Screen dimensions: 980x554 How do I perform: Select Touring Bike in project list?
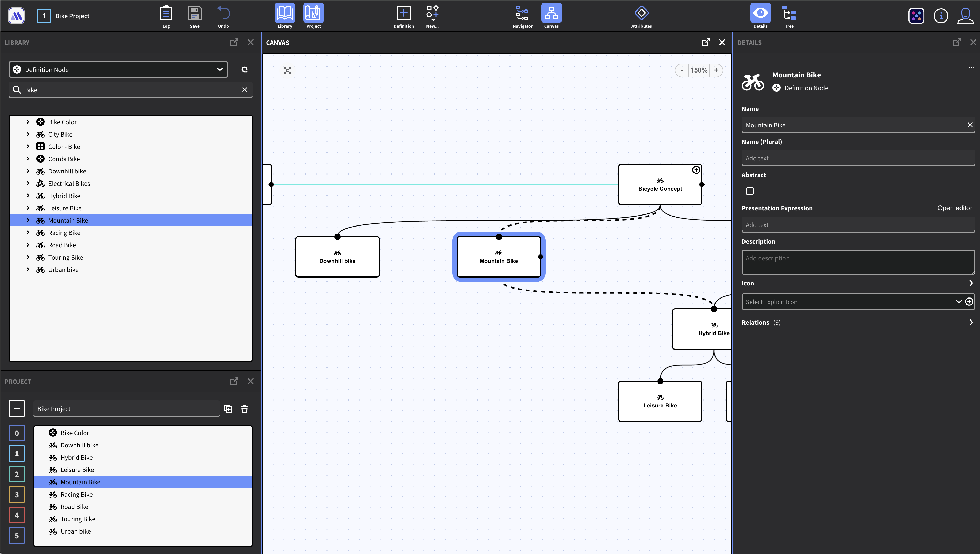coord(78,519)
